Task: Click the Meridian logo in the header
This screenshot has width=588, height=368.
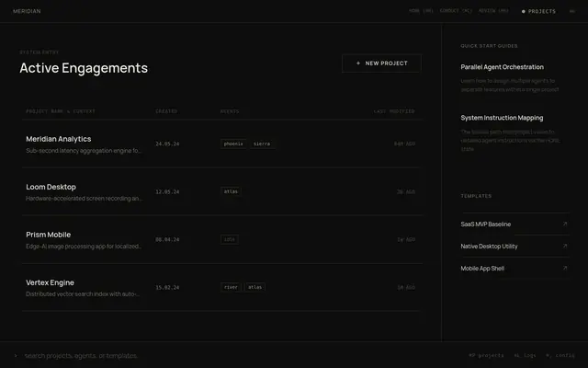Action: [27, 11]
